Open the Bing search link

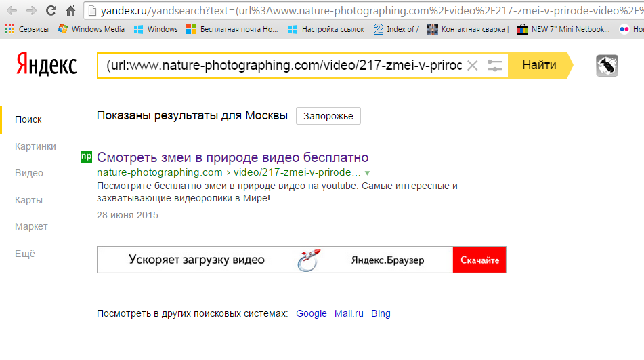click(x=381, y=314)
